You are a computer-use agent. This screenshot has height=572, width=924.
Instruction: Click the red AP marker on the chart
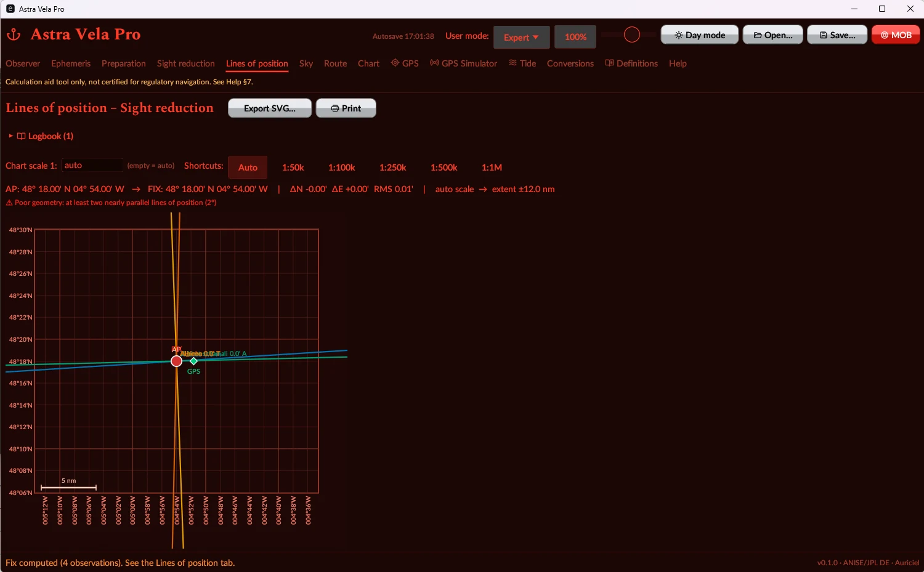tap(176, 361)
